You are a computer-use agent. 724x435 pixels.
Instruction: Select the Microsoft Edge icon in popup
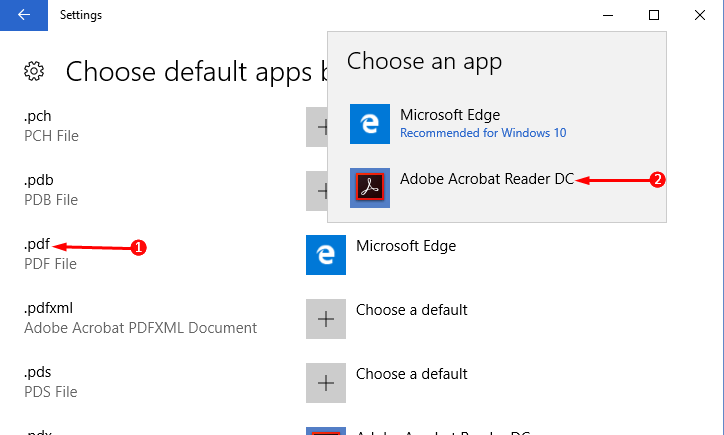[369, 124]
